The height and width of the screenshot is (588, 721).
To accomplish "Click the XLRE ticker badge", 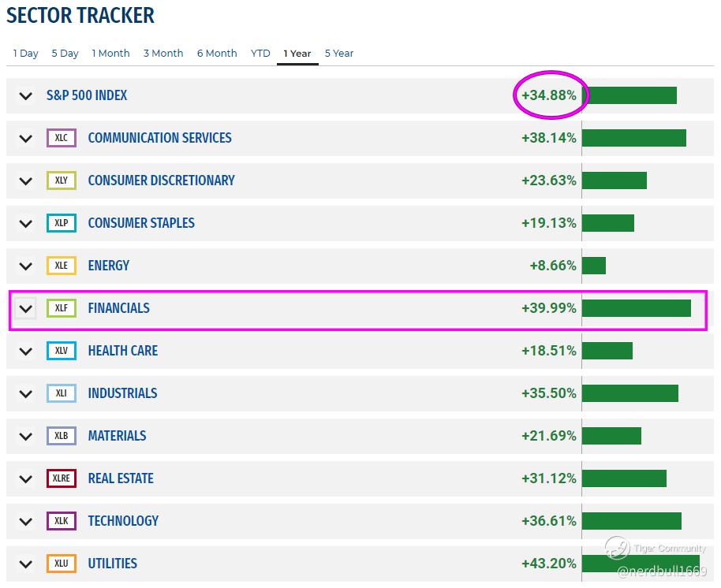I will (x=62, y=478).
